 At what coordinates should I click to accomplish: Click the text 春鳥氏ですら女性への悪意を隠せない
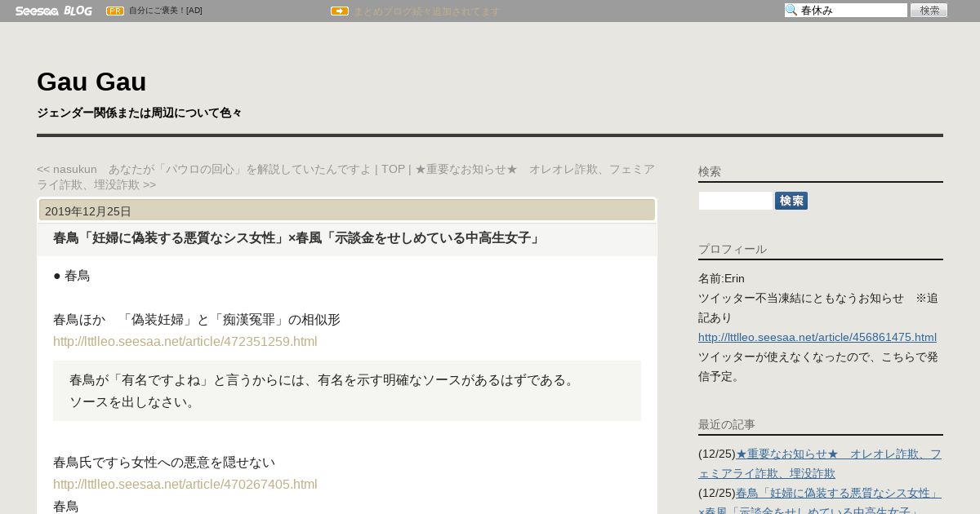pos(164,463)
